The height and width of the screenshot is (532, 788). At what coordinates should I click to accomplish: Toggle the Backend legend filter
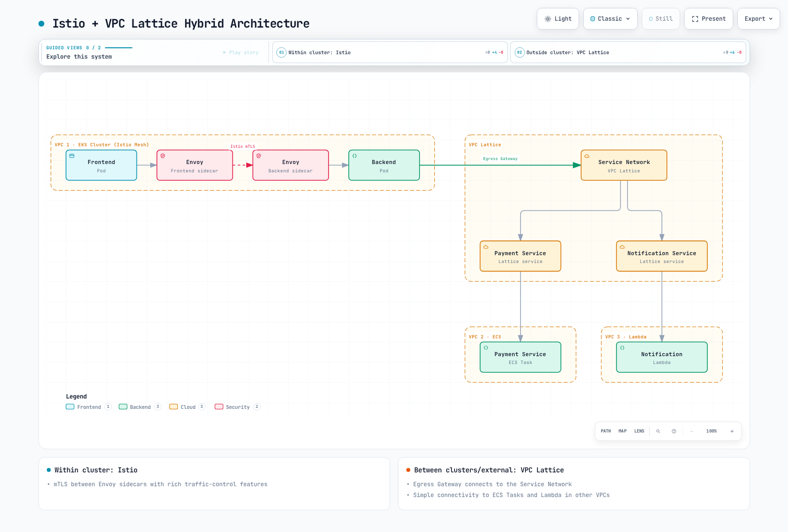click(140, 407)
